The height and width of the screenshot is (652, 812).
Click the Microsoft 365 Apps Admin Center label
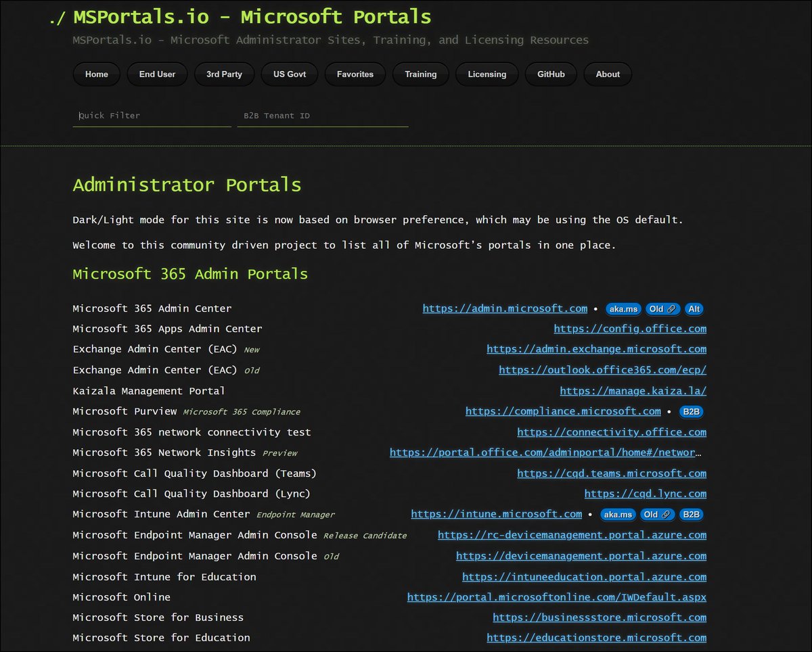click(167, 329)
